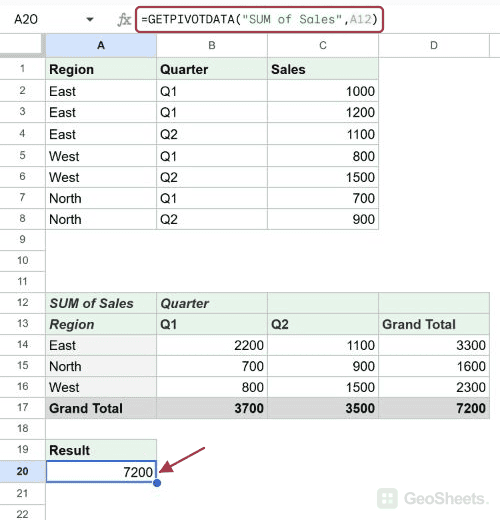
Task: Select East Grand Total 3300
Action: [x=434, y=345]
